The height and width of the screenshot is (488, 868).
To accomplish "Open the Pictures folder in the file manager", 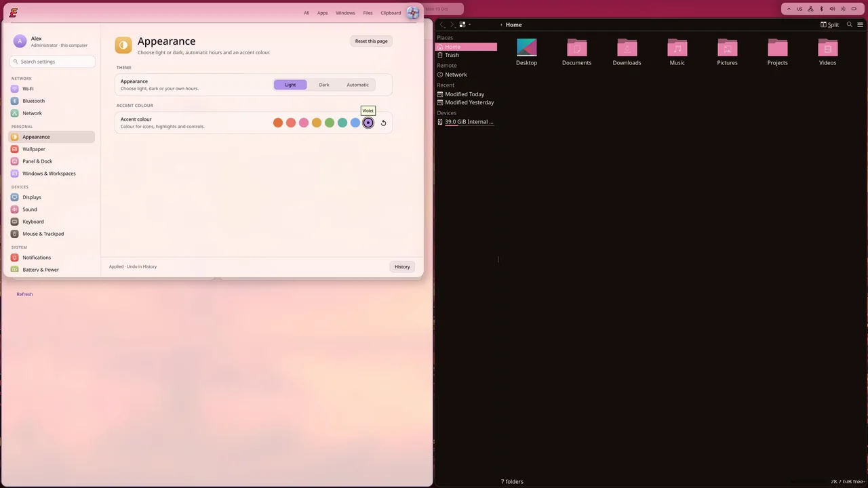I will pos(727,52).
